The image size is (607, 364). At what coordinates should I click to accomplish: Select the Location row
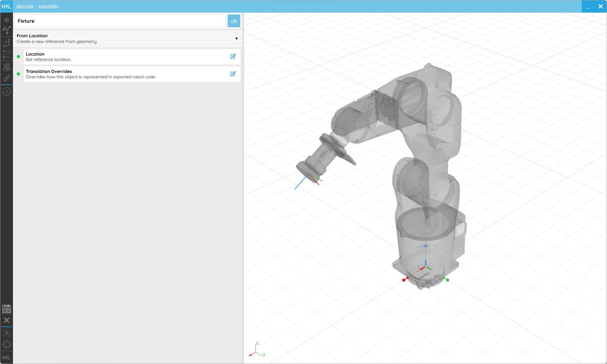pos(132,57)
